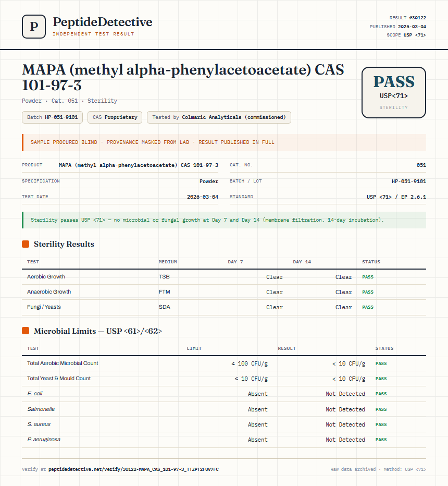Click the S. aureus row label
This screenshot has width=448, height=486.
[x=39, y=424]
